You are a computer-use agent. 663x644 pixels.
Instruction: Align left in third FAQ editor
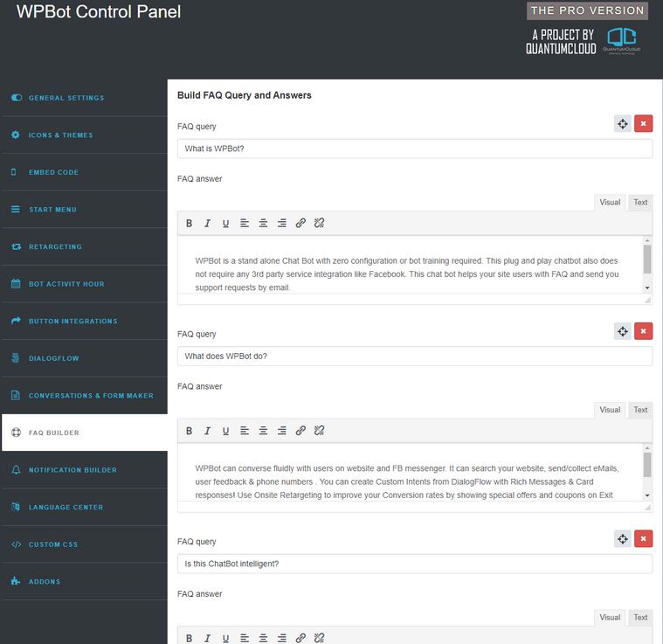245,638
